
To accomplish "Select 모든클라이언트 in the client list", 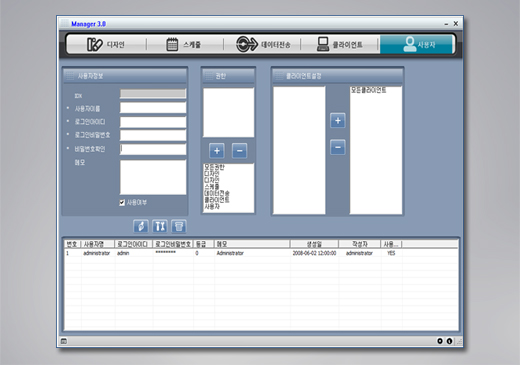I will click(368, 90).
